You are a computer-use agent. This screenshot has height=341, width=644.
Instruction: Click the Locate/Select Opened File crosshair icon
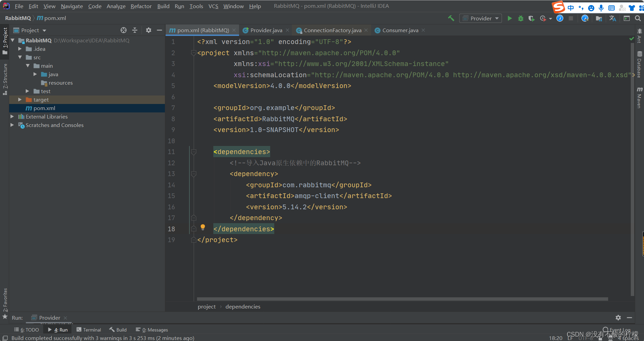pos(124,30)
